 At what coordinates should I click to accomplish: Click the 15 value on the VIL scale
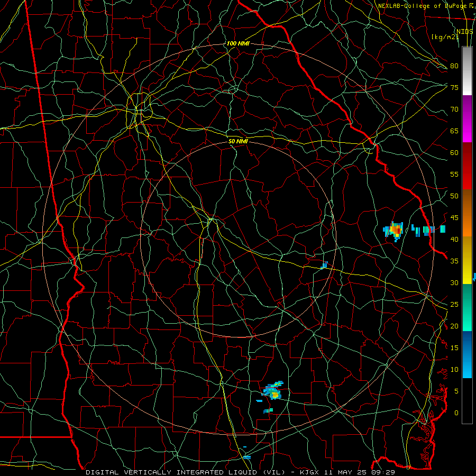pos(454,348)
